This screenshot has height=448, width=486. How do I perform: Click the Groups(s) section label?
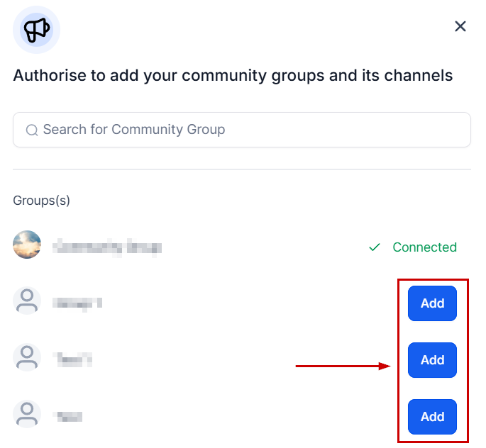pos(42,201)
